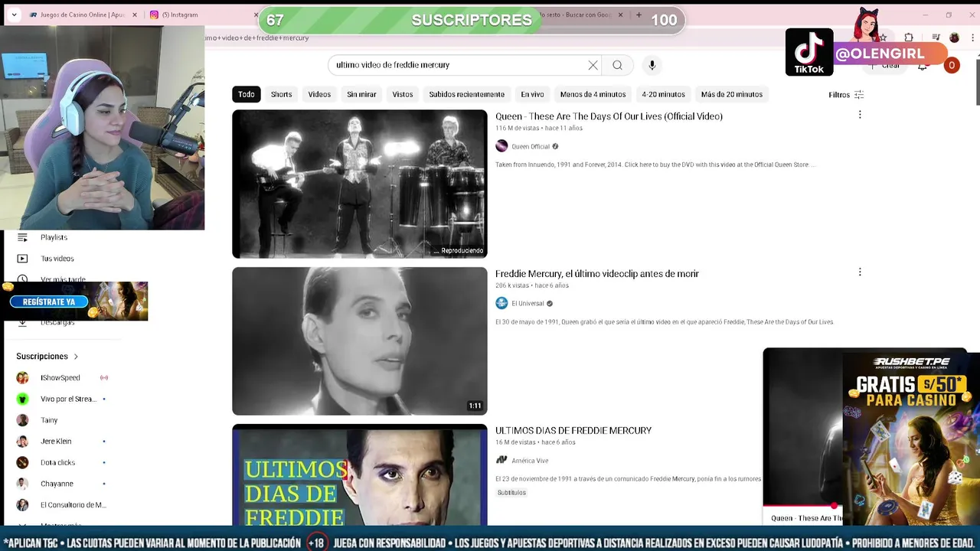
Task: Open These Are The Days thumbnail
Action: point(360,184)
